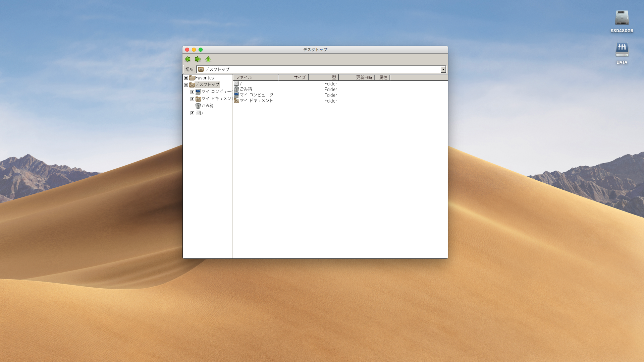Open the 場所 location dropdown arrow
This screenshot has height=362, width=644.
point(443,69)
